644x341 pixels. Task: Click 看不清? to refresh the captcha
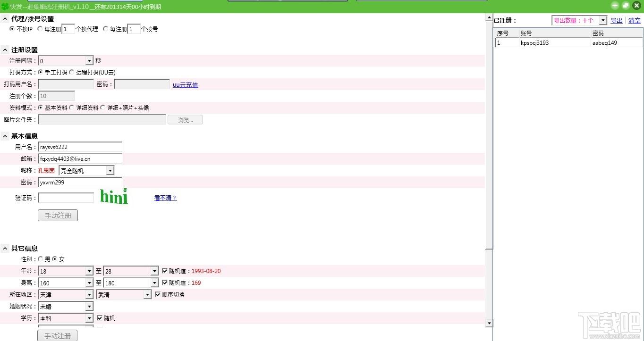165,198
